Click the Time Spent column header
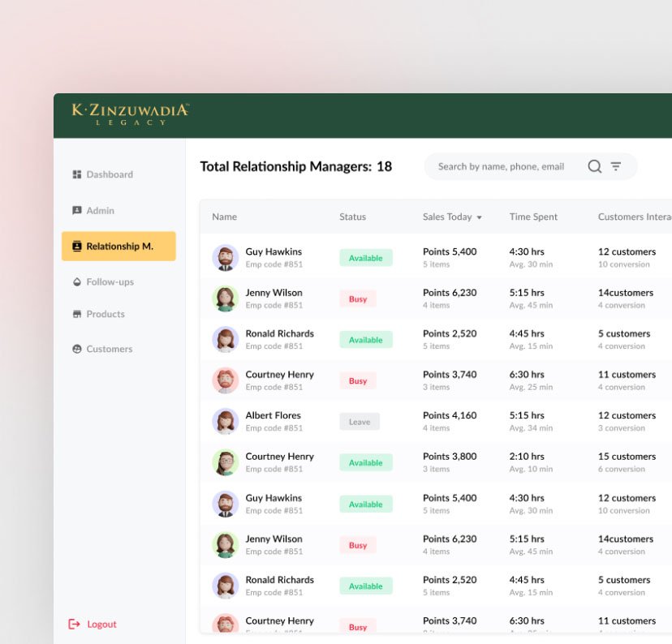This screenshot has width=672, height=644. coord(533,217)
